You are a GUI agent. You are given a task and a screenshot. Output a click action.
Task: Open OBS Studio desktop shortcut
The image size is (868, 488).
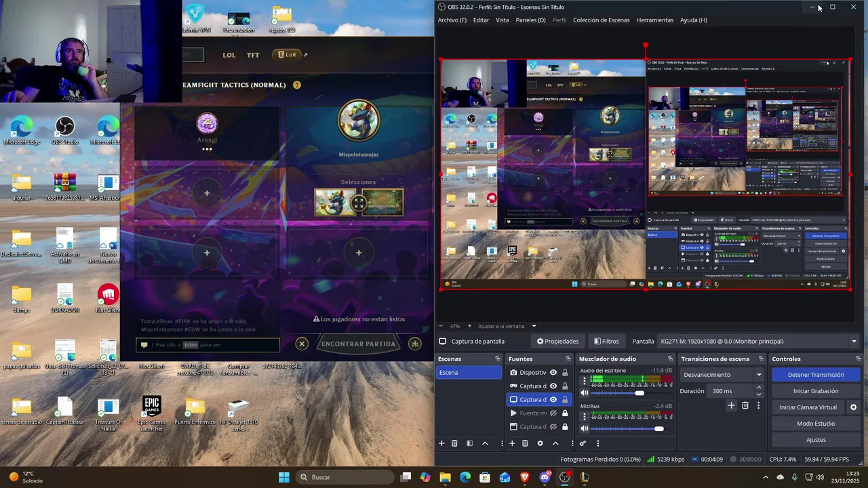64,130
